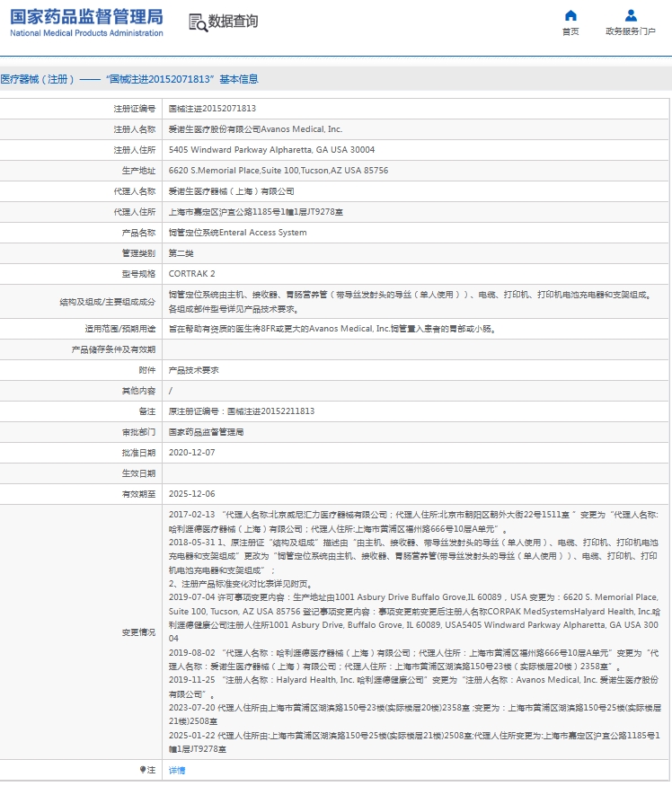Click the 国家药品监督管理局 logo
The height and width of the screenshot is (786, 672).
pyautogui.click(x=86, y=23)
